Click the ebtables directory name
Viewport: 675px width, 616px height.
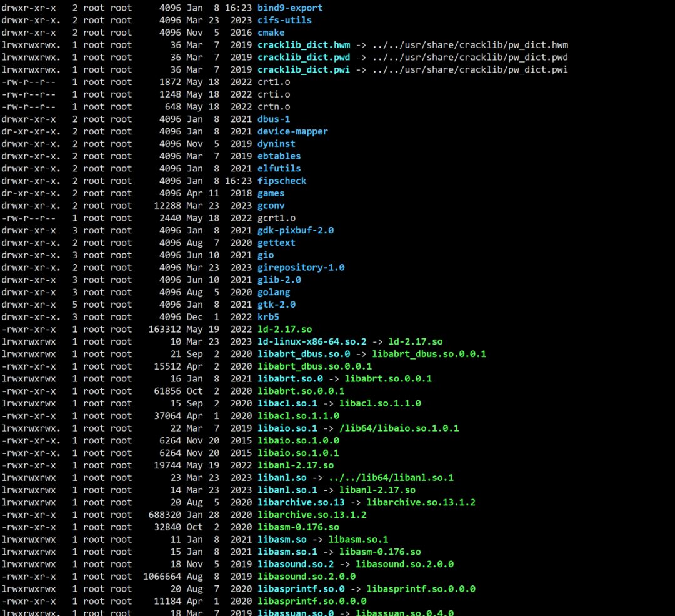[x=279, y=156]
